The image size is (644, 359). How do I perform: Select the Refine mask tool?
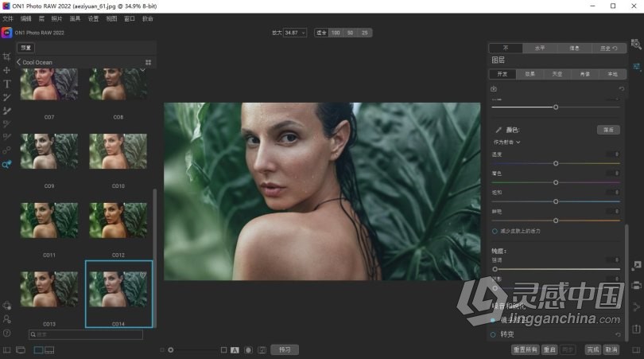point(6,123)
